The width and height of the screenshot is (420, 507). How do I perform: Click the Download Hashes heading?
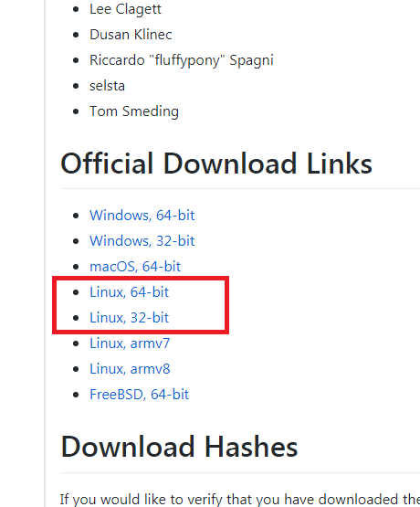[179, 447]
